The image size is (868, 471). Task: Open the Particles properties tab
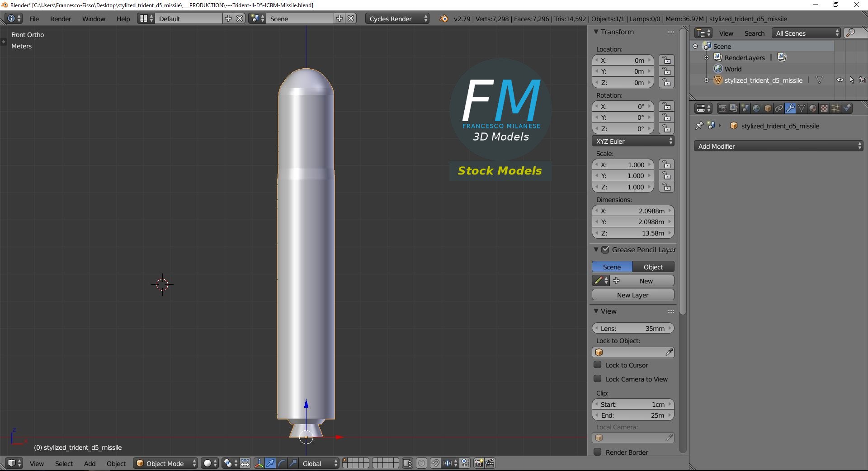(x=835, y=108)
